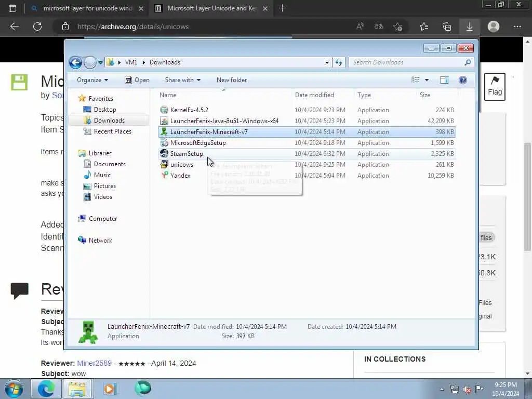Image resolution: width=532 pixels, height=399 pixels.
Task: Click the Flag button on archive.org page
Action: 495,87
